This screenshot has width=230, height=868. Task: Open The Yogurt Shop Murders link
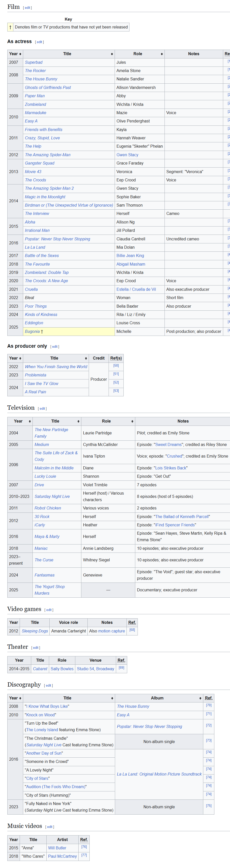(50, 590)
